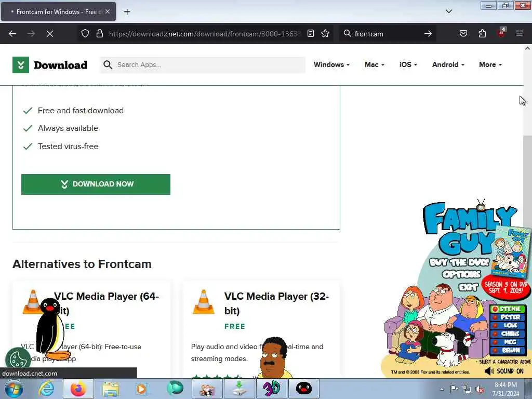Select CHRIS in Family Guy ad
The height and width of the screenshot is (399, 532).
(x=508, y=334)
